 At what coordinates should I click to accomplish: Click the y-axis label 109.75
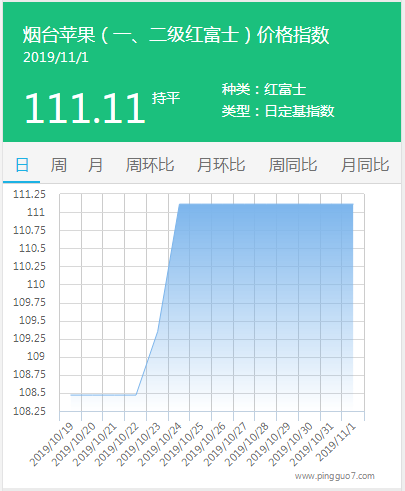(x=29, y=302)
